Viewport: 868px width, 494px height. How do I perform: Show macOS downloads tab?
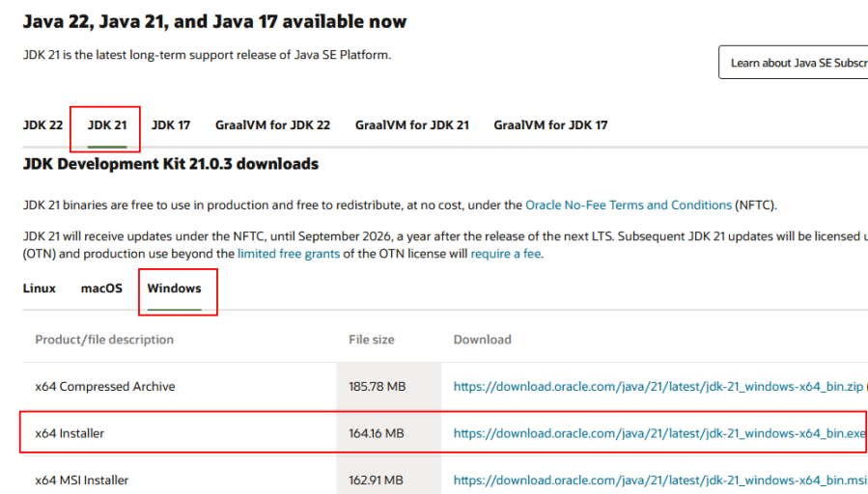click(101, 288)
